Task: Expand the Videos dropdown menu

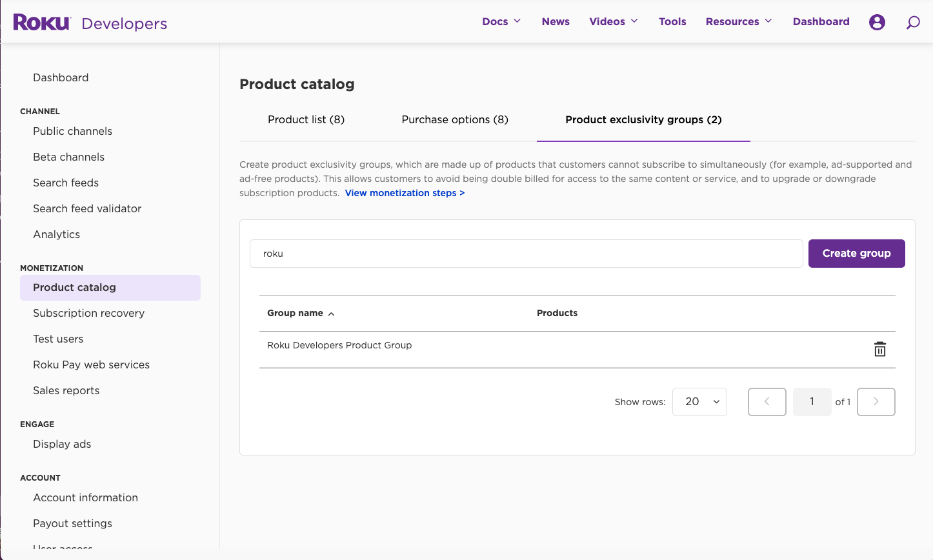Action: tap(613, 21)
